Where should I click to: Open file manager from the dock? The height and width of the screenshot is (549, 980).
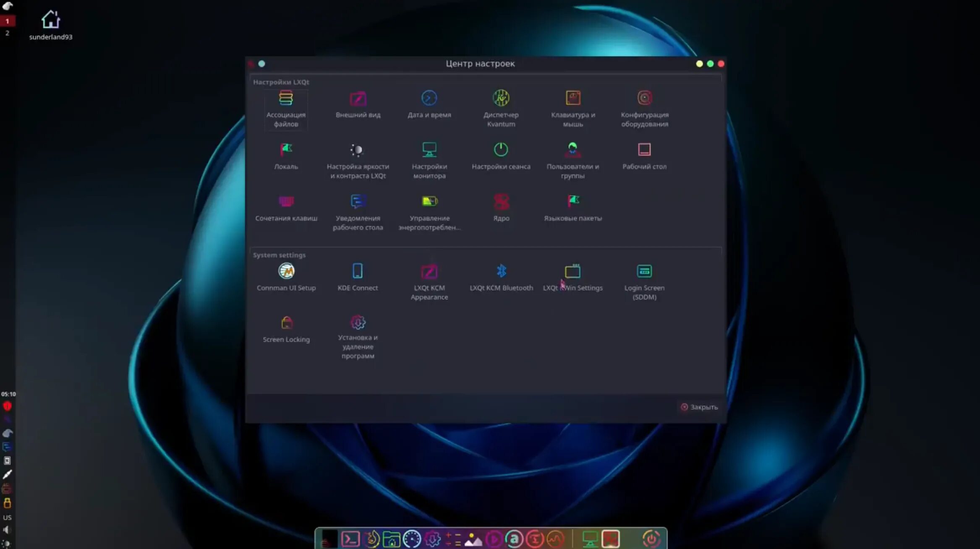click(391, 539)
